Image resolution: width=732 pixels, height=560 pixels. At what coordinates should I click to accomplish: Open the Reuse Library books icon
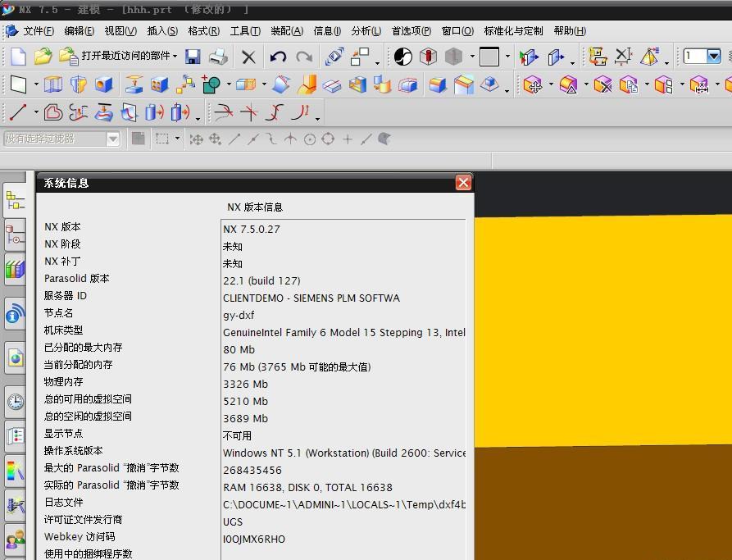pyautogui.click(x=16, y=269)
